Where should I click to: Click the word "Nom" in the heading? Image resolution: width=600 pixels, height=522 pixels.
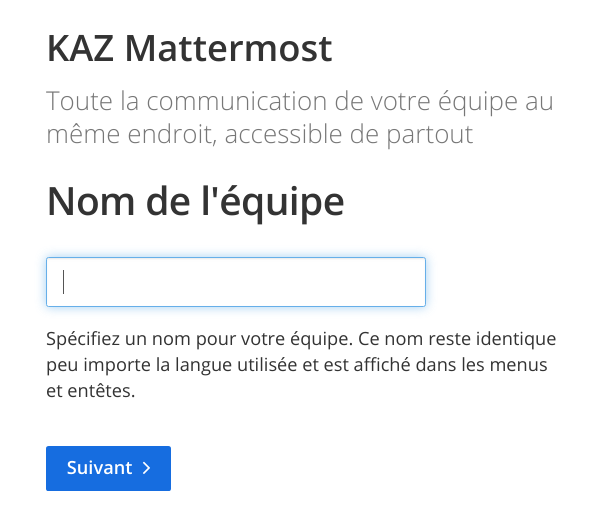coord(87,202)
